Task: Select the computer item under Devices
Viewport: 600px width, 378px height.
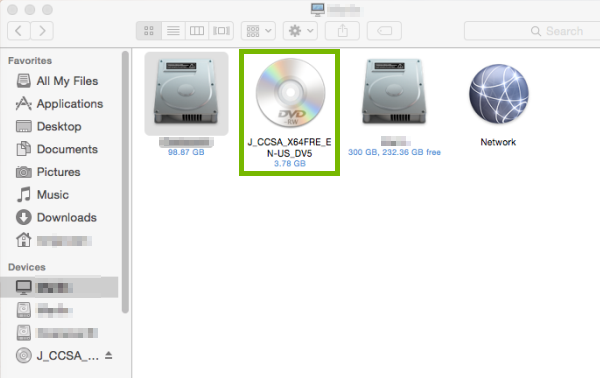Action: [x=59, y=287]
